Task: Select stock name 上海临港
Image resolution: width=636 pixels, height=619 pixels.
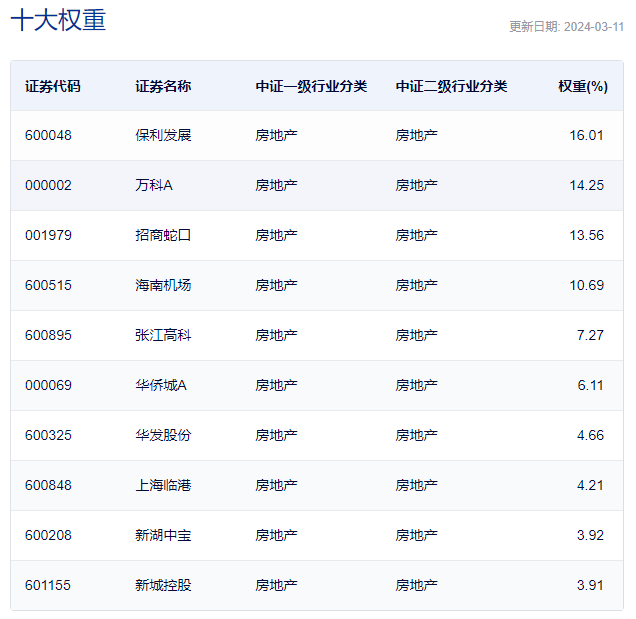Action: click(x=163, y=486)
